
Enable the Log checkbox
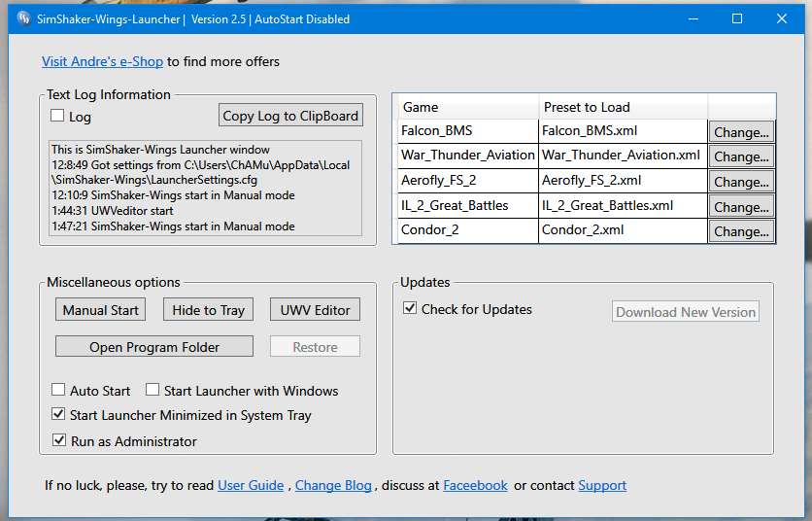(x=57, y=116)
